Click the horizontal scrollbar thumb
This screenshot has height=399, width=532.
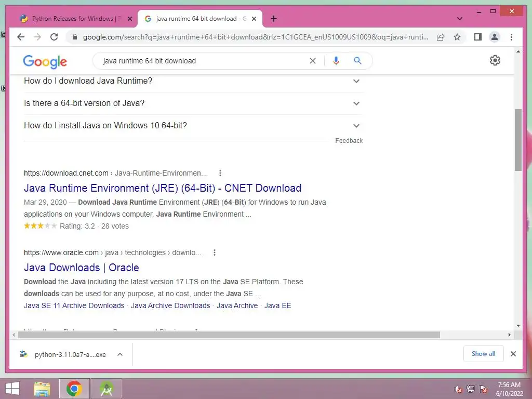229,335
